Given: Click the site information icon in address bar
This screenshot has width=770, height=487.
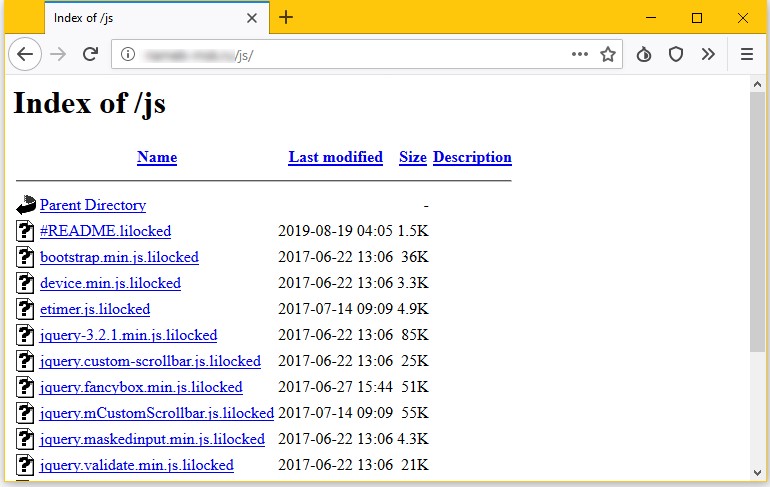Looking at the screenshot, I should (x=128, y=54).
